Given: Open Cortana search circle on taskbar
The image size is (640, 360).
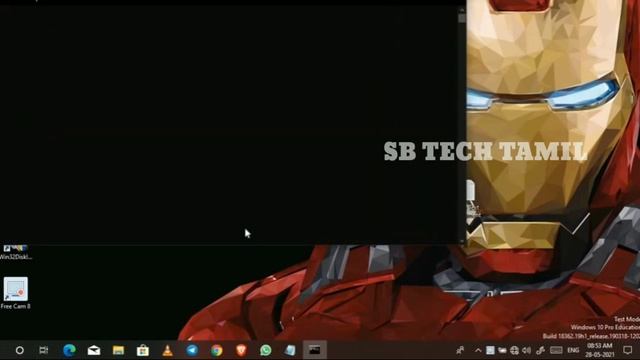Looking at the screenshot, I should [x=20, y=350].
